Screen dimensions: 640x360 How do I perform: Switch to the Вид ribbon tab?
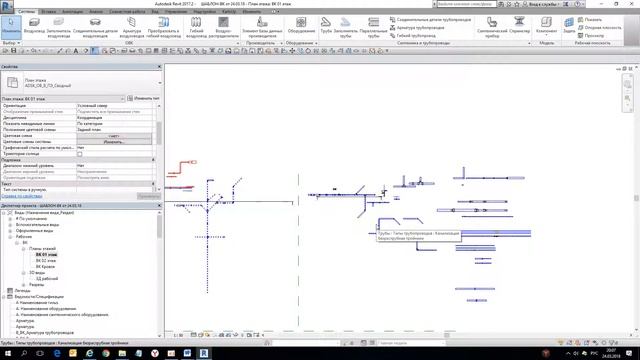click(155, 11)
